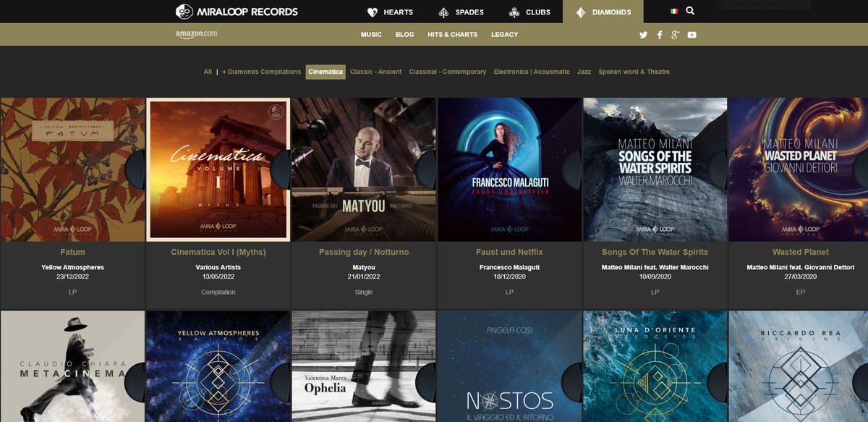This screenshot has height=422, width=868.
Task: Open the Faust und Netflix cover
Action: point(510,169)
